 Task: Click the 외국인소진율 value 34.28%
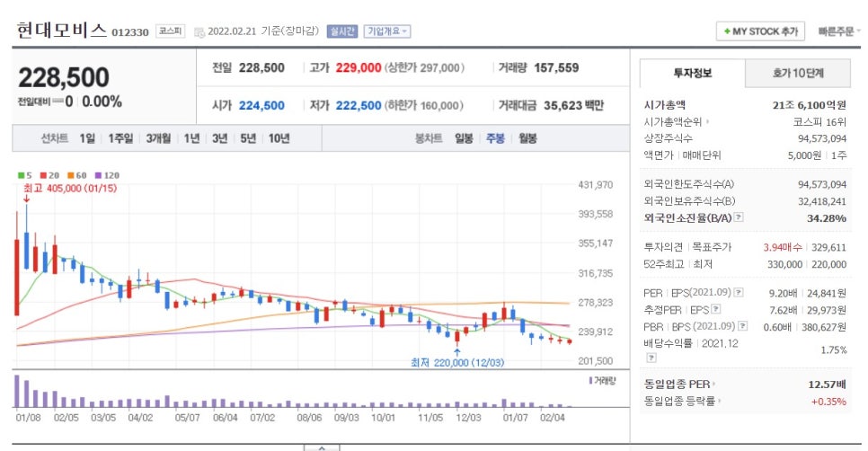tap(827, 218)
